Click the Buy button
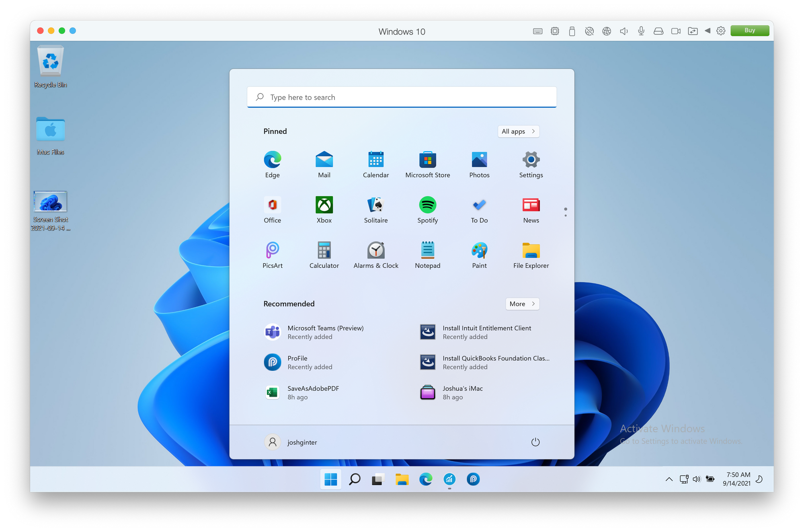Image resolution: width=804 pixels, height=532 pixels. point(749,31)
